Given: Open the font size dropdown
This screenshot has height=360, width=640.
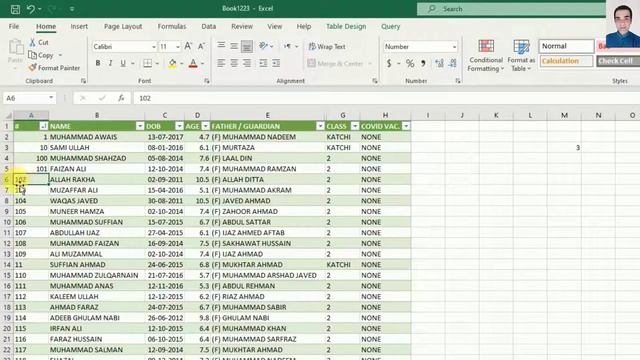Looking at the screenshot, I should [x=178, y=47].
